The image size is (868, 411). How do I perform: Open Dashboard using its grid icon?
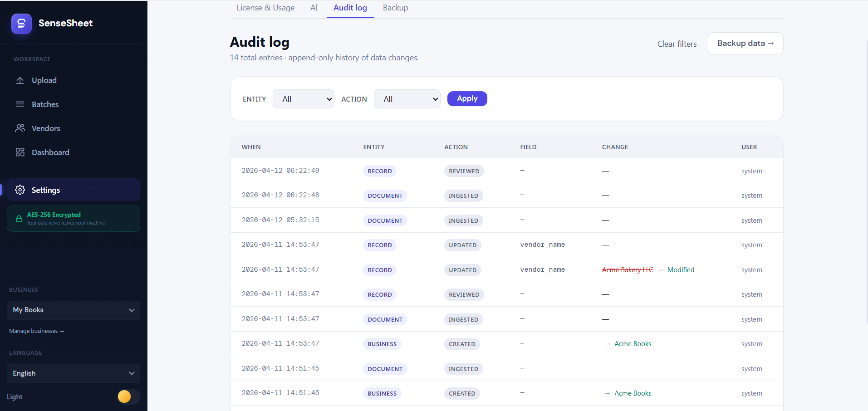click(x=20, y=152)
